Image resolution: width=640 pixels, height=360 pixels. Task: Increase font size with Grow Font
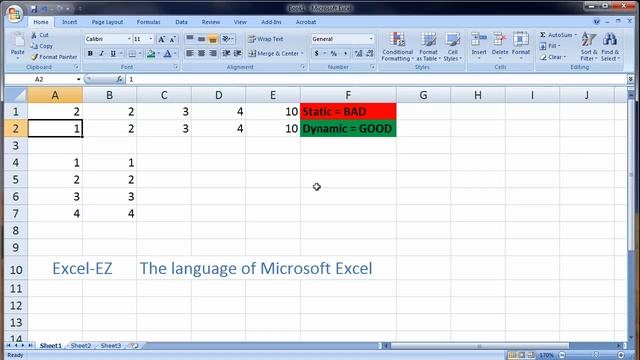coord(162,39)
